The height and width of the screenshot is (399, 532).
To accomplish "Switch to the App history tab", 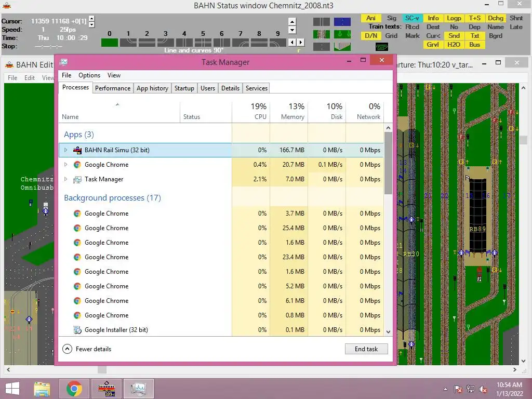I will pyautogui.click(x=152, y=88).
